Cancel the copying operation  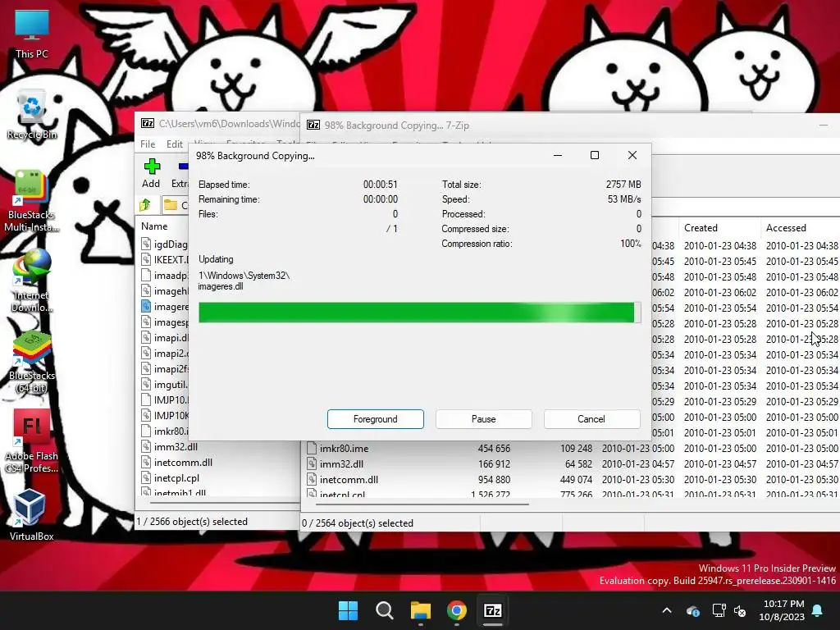click(591, 419)
